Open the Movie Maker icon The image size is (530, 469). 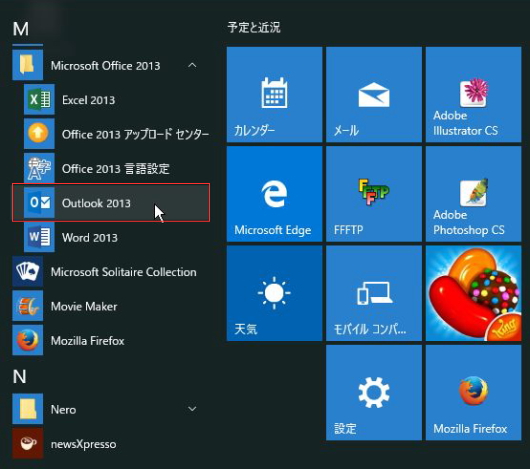(28, 306)
